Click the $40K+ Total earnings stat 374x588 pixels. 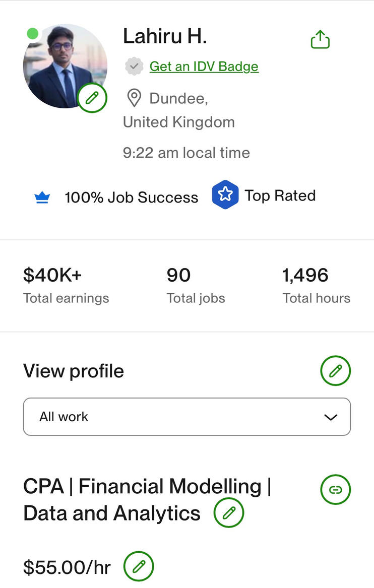(x=66, y=286)
